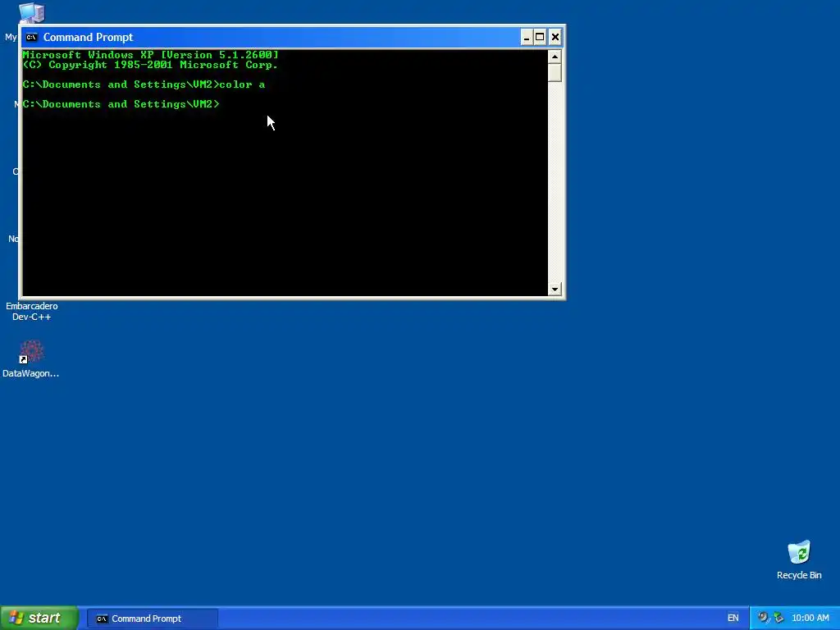Select the Recycle Bin desktop icon
Screen dimensions: 840x630
pos(799,554)
